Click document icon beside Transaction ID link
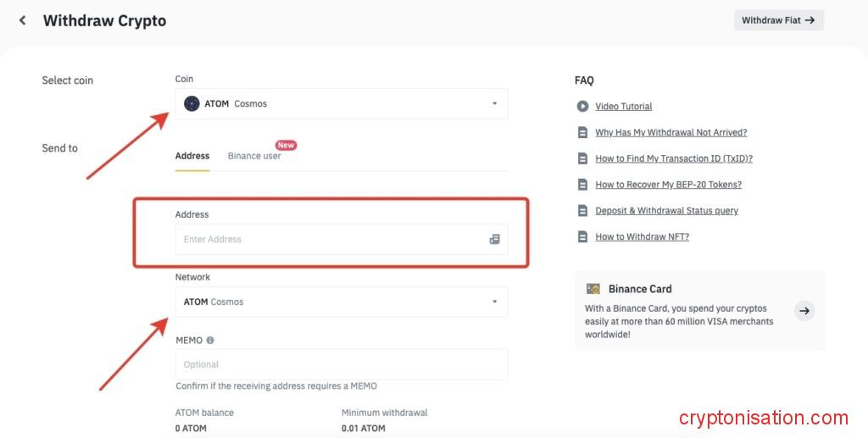Viewport: 868px width, 438px height. tap(582, 158)
